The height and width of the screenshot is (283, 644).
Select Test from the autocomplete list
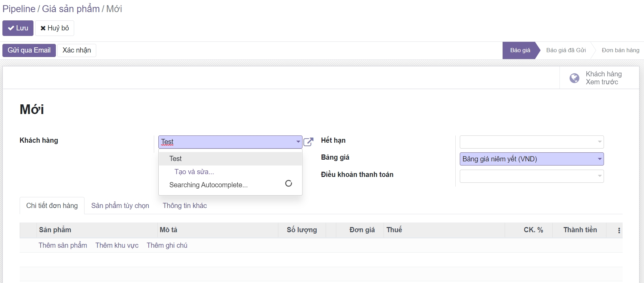tap(176, 159)
